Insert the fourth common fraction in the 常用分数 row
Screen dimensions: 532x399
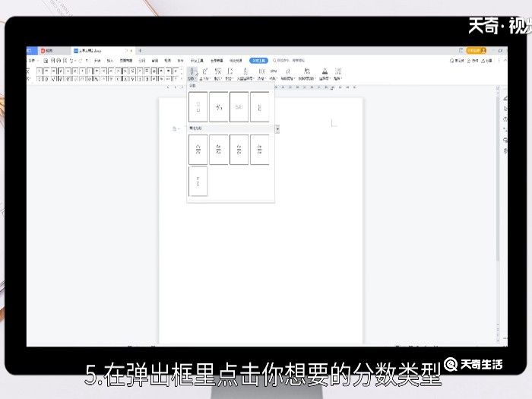click(x=260, y=149)
